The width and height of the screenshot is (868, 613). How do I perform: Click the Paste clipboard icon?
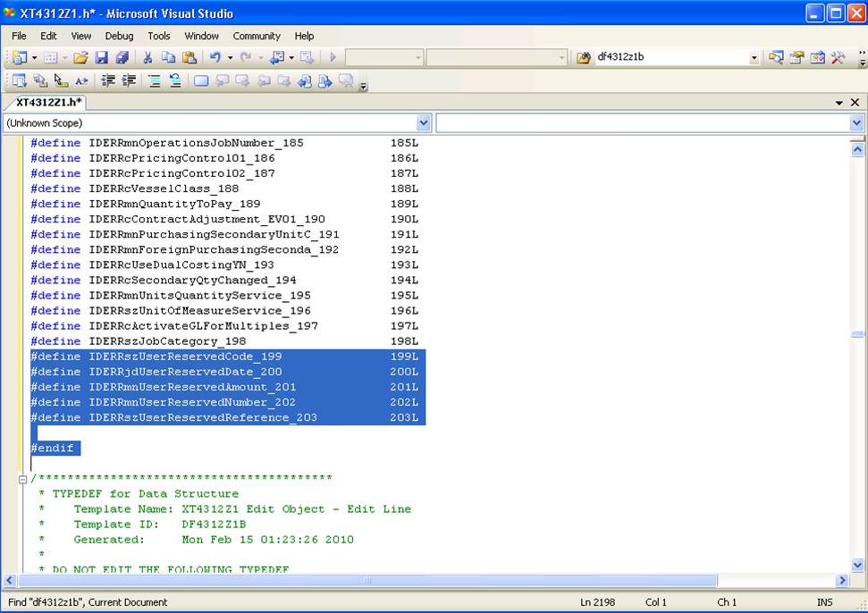point(190,57)
